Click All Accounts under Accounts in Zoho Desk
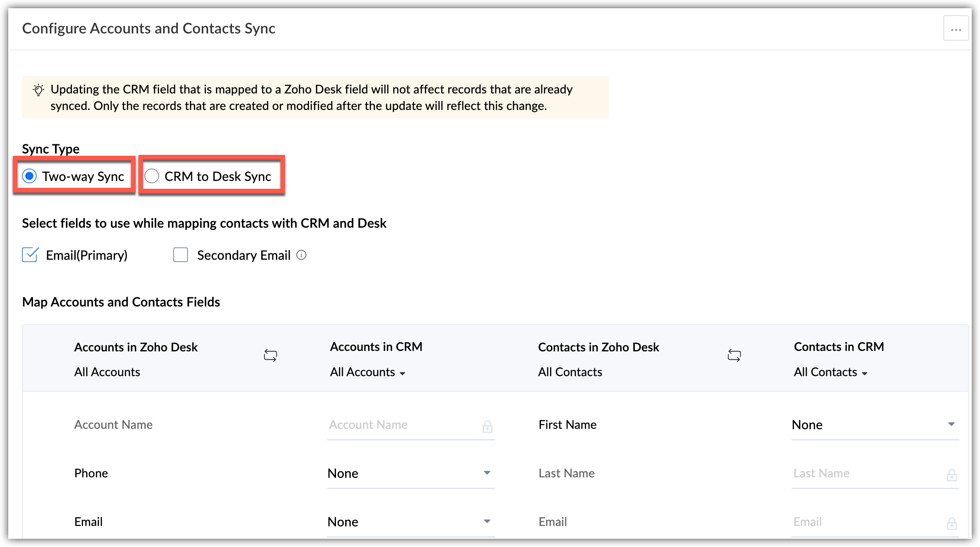Viewport: 980px width, 547px height. click(107, 372)
